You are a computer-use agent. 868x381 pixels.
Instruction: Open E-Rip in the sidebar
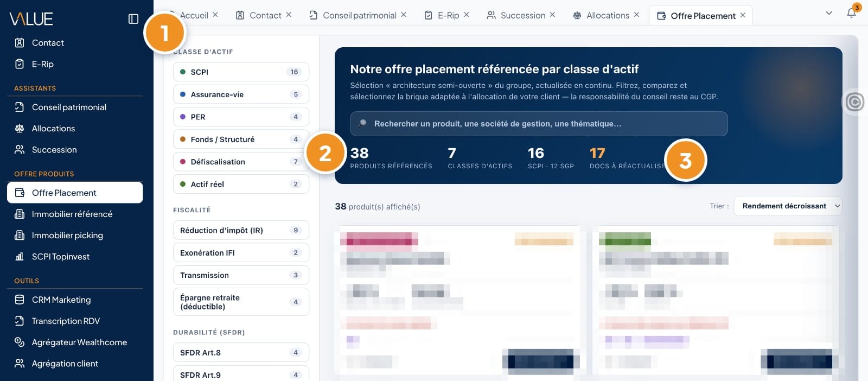75,64
